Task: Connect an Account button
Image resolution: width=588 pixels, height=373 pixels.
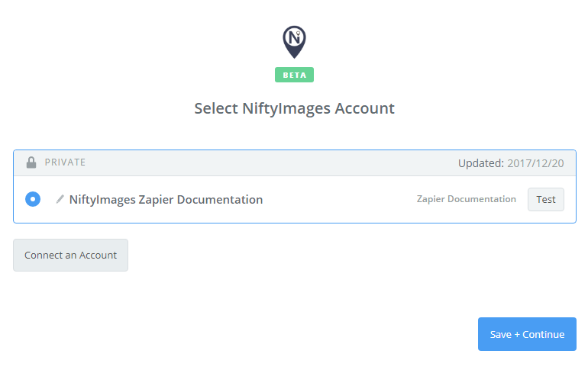Action: point(70,255)
